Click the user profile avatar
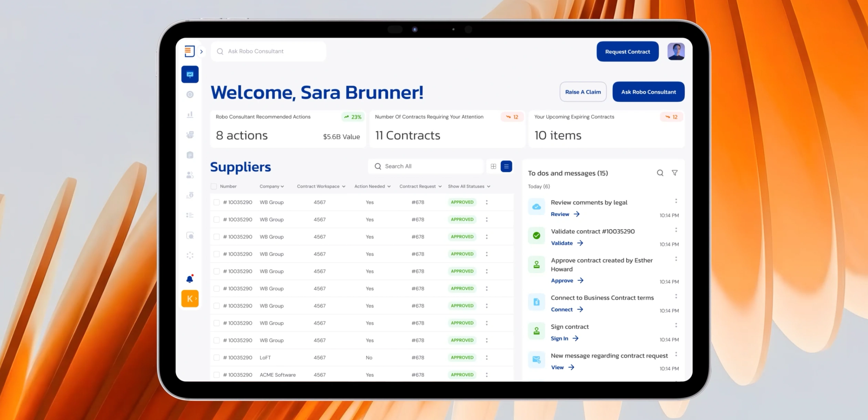868x420 pixels. (x=676, y=51)
